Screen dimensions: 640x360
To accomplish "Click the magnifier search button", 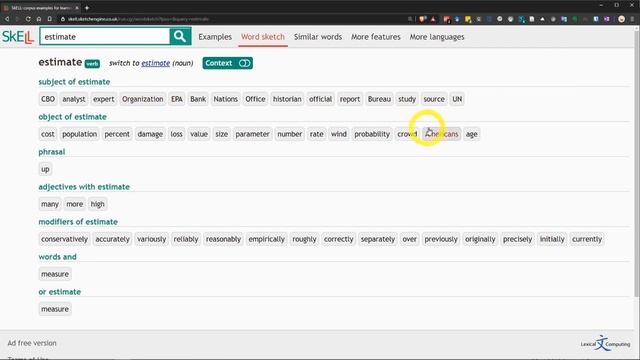I will [180, 36].
